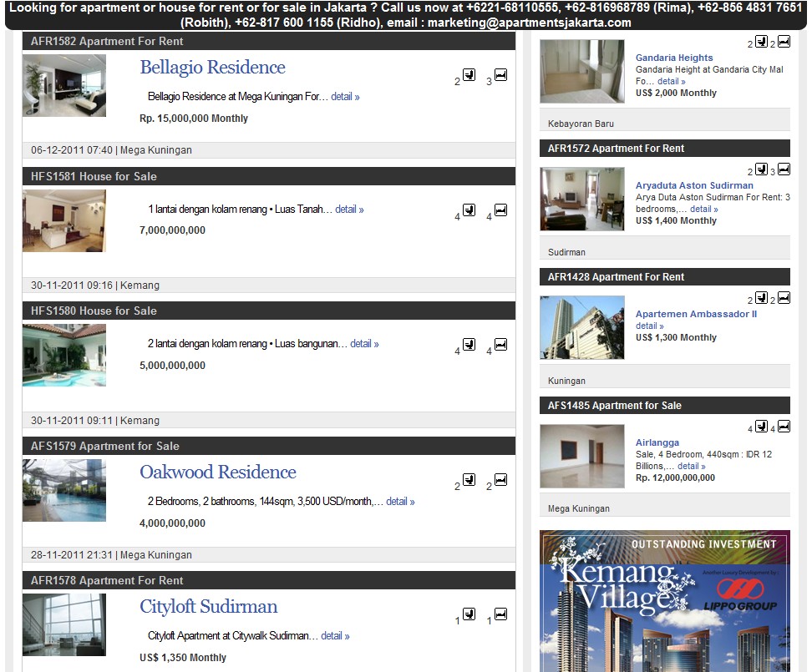This screenshot has width=812, height=672.
Task: Follow detail link under Aryaduta Aston Sudirman
Action: point(703,209)
